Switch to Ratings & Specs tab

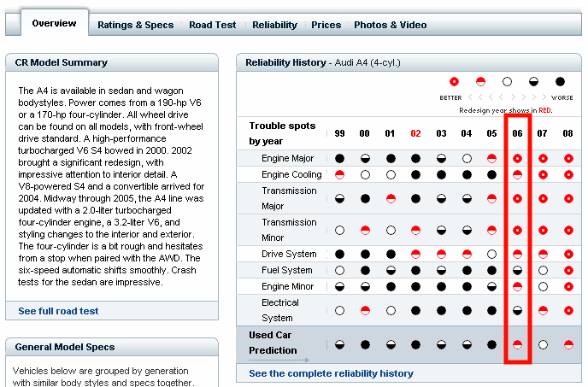[135, 25]
